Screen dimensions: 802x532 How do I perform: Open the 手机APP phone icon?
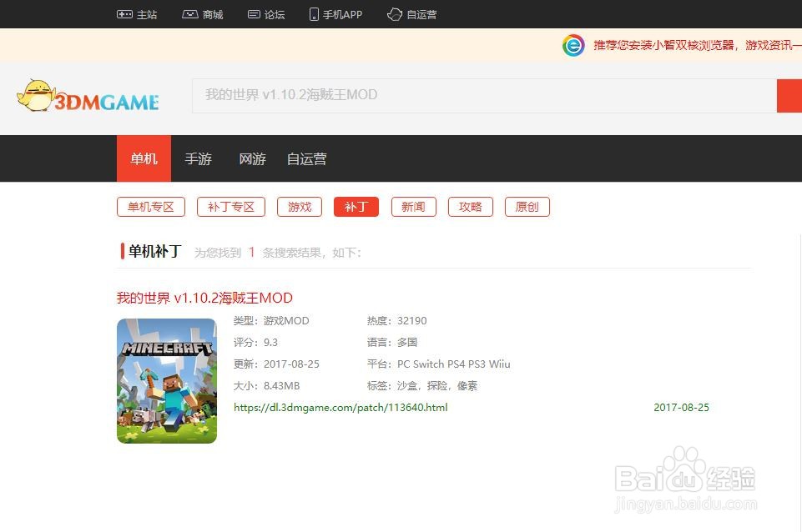314,14
